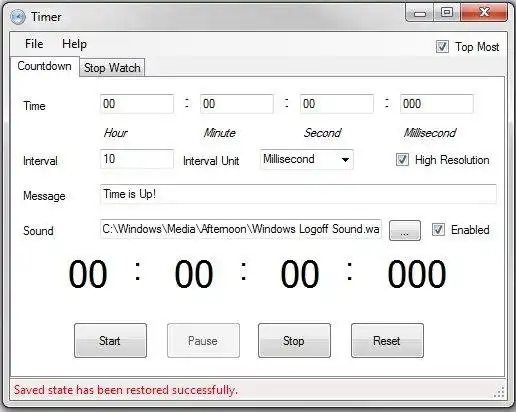This screenshot has height=412, width=516.
Task: Stop the countdown timer
Action: coord(294,341)
